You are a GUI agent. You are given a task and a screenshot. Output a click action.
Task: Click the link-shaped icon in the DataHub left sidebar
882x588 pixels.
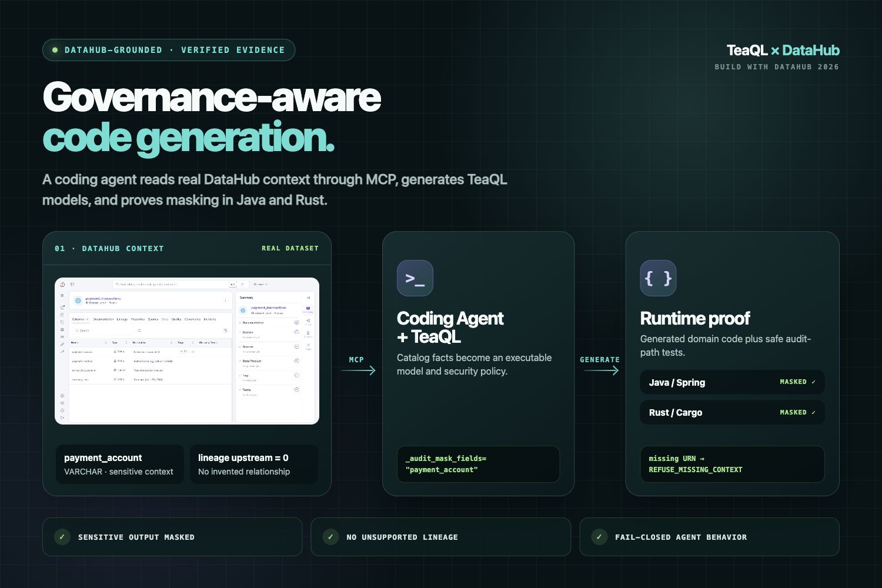62,345
